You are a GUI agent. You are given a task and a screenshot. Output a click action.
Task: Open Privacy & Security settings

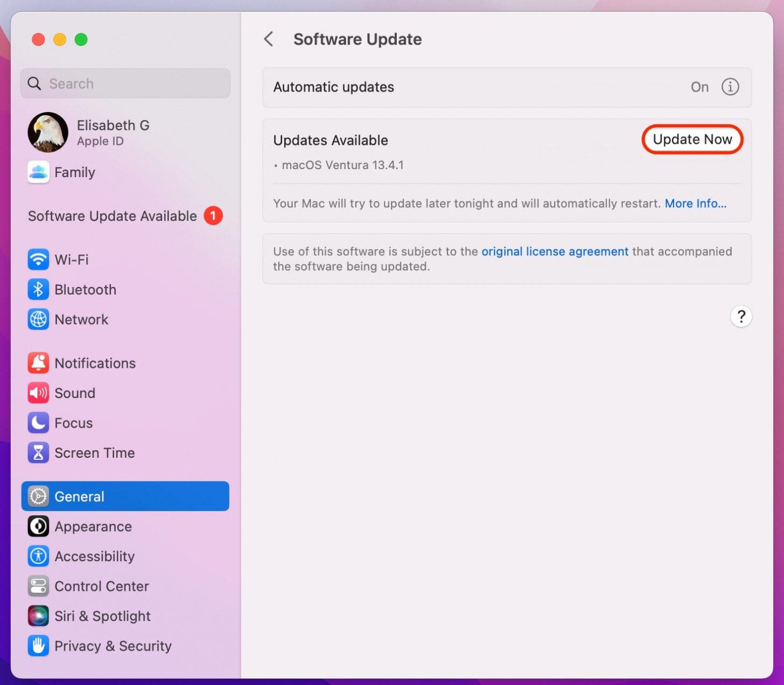(113, 646)
